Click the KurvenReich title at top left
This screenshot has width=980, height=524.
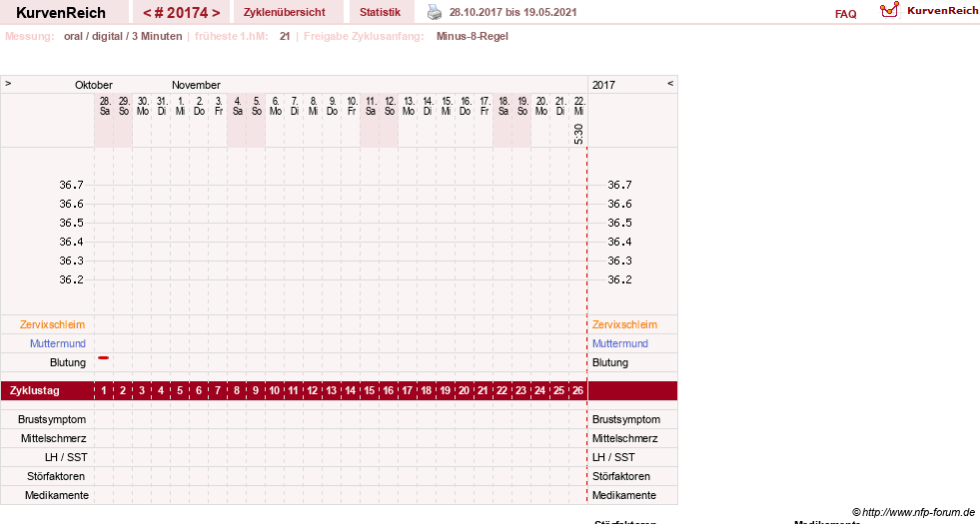click(x=61, y=13)
